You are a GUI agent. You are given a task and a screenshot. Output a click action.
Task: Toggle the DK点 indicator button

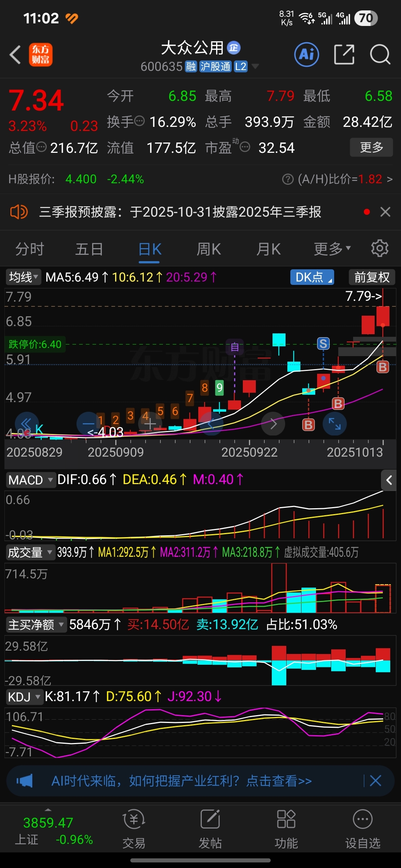tap(312, 277)
